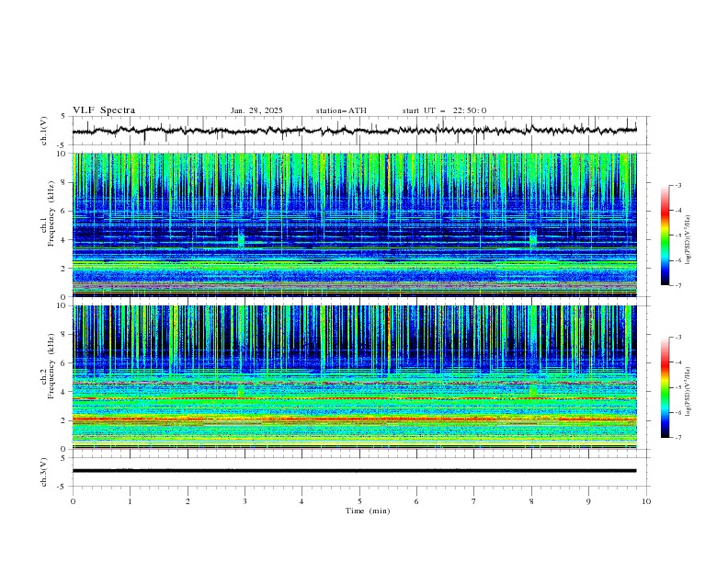Click the ch.2 spectrogram color bar
The width and height of the screenshot is (728, 563).
(x=665, y=387)
